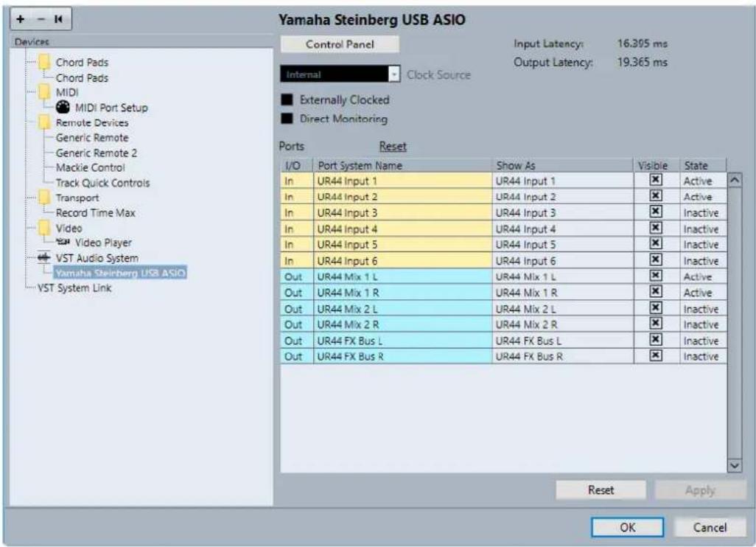Select Chord Pads child tree item

coord(82,77)
